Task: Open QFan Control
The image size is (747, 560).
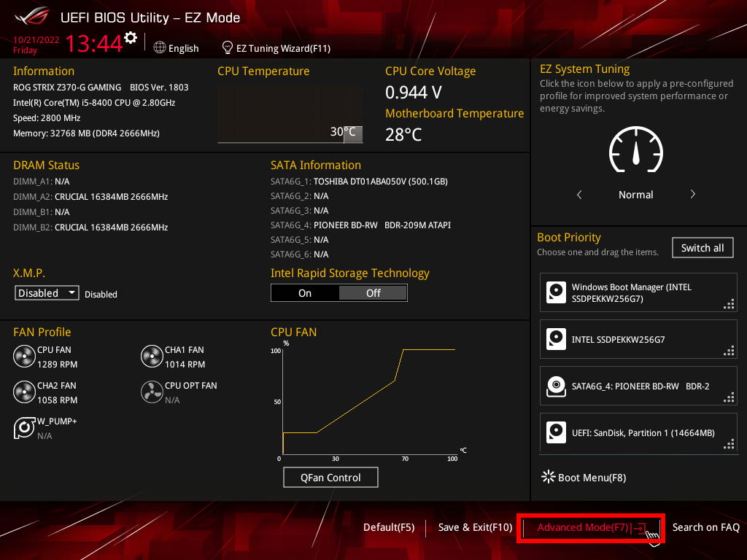Action: coord(330,477)
